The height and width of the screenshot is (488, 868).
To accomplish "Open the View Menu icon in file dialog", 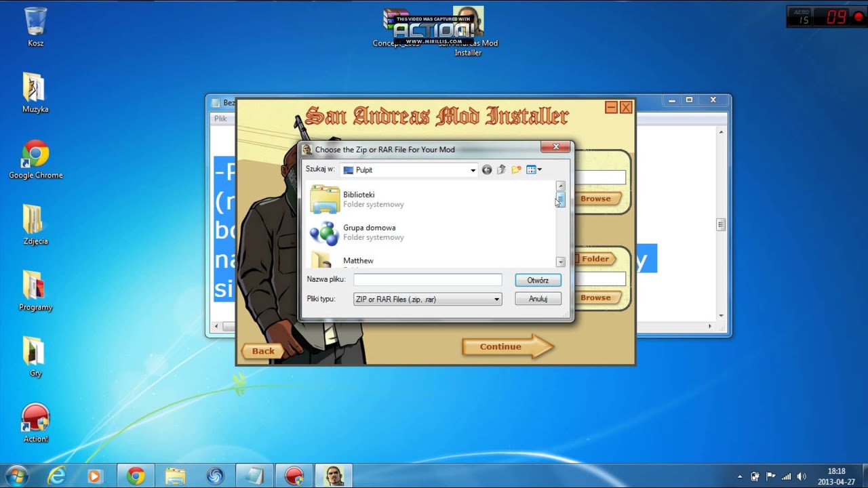I will [534, 170].
